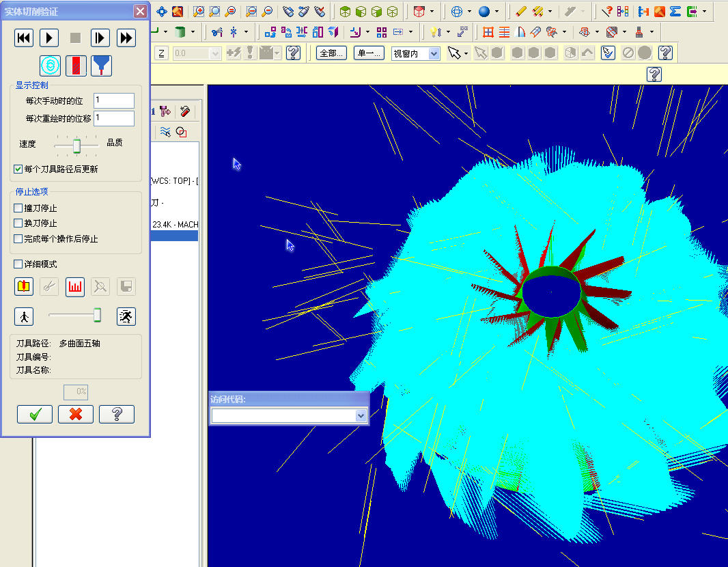The image size is (728, 567).
Task: Confirm the dialog with the green checkmark
Action: (35, 414)
